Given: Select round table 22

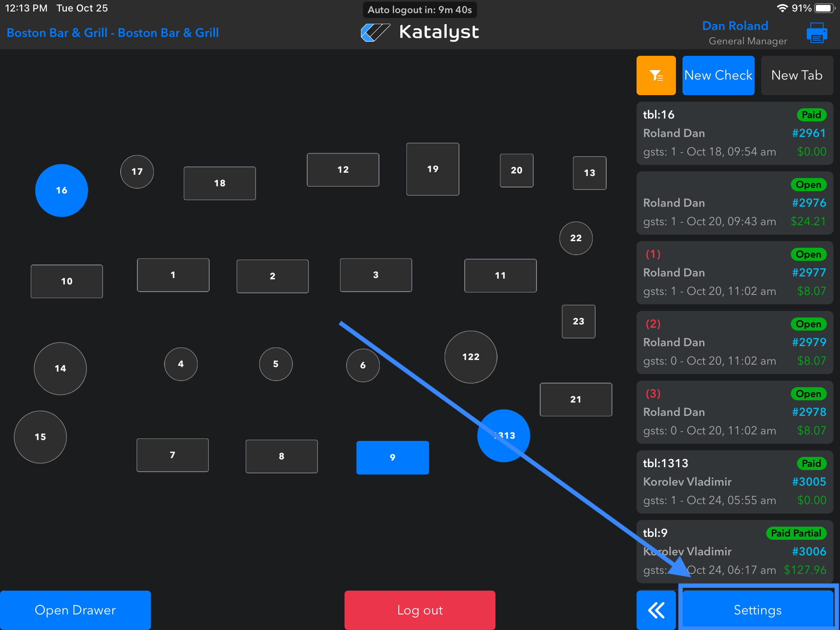Looking at the screenshot, I should click(576, 238).
